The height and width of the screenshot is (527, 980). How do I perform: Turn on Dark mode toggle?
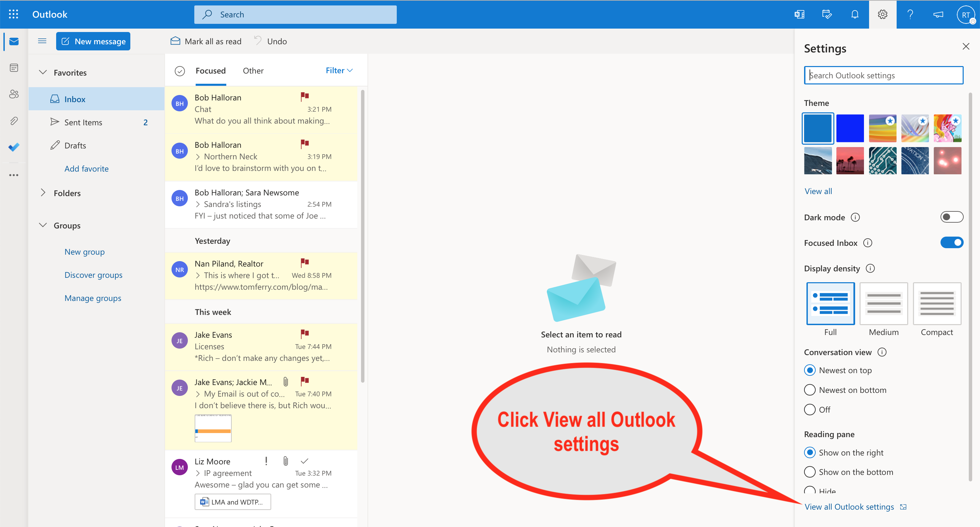tap(951, 217)
